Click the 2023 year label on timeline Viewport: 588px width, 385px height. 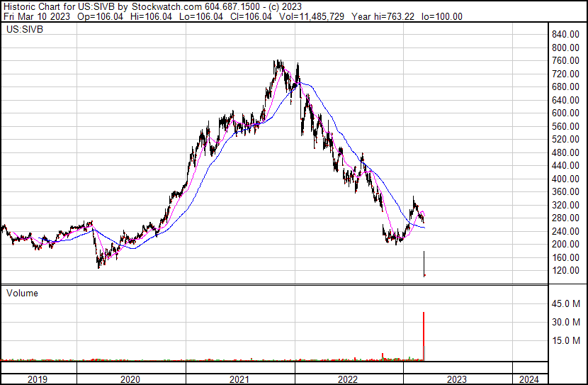coord(456,379)
